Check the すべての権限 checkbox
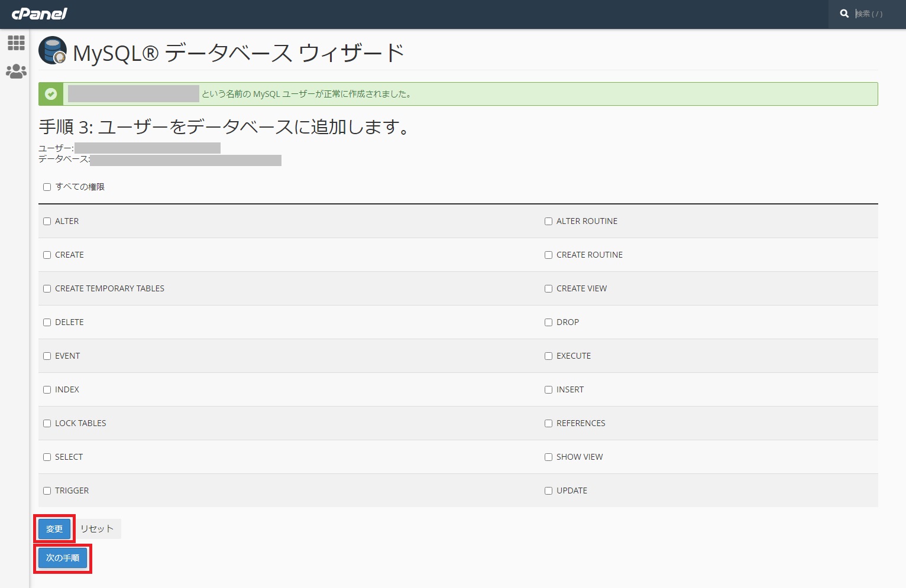 [x=47, y=187]
